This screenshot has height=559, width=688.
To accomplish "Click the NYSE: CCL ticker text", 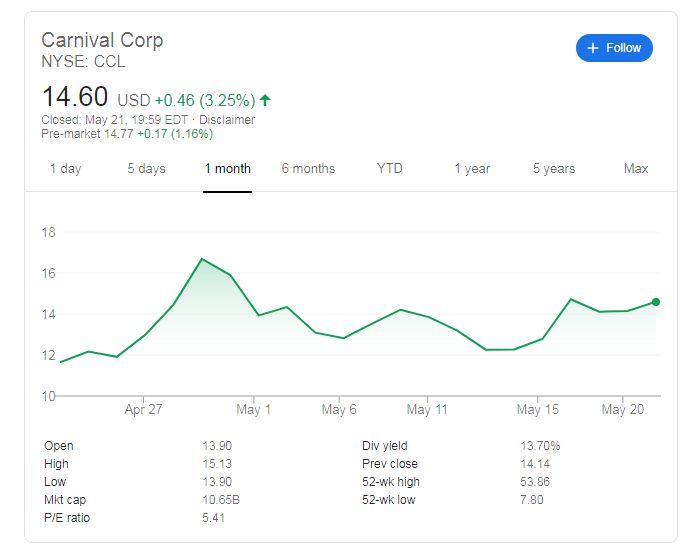I will pyautogui.click(x=83, y=61).
